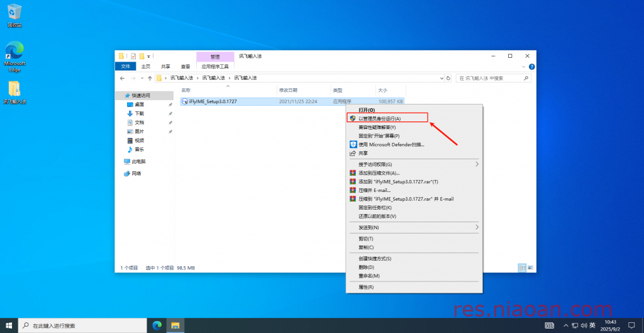Click search magnifier icon in Explorer

526,78
